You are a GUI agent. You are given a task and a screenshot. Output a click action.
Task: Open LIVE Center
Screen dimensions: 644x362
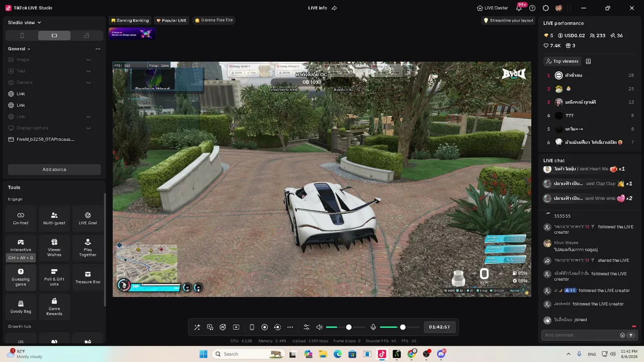(x=493, y=8)
